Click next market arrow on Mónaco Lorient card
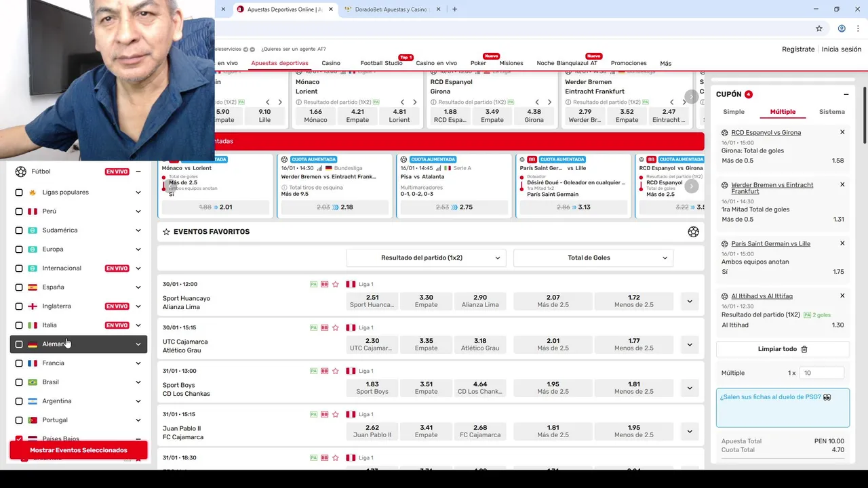This screenshot has height=488, width=868. [x=414, y=102]
